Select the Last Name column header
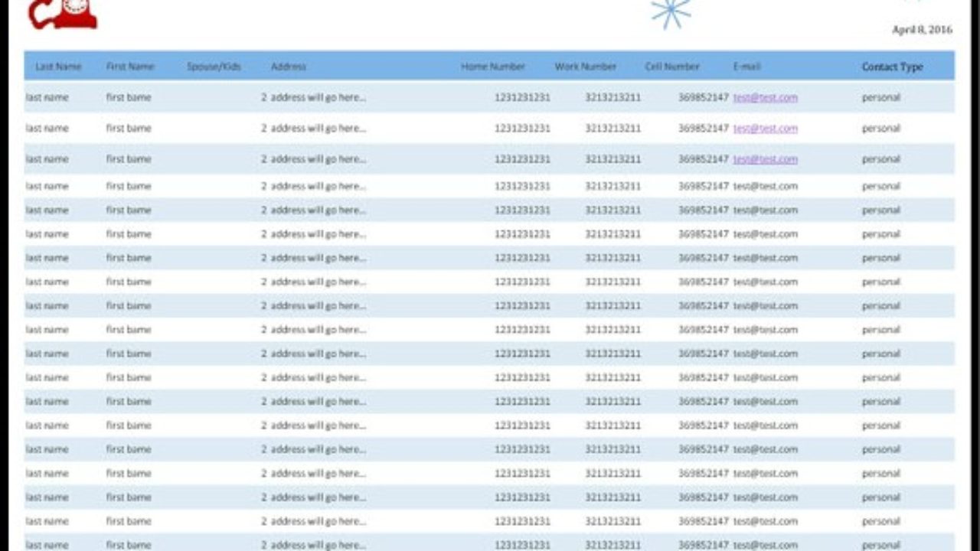The height and width of the screenshot is (551, 980). point(58,67)
